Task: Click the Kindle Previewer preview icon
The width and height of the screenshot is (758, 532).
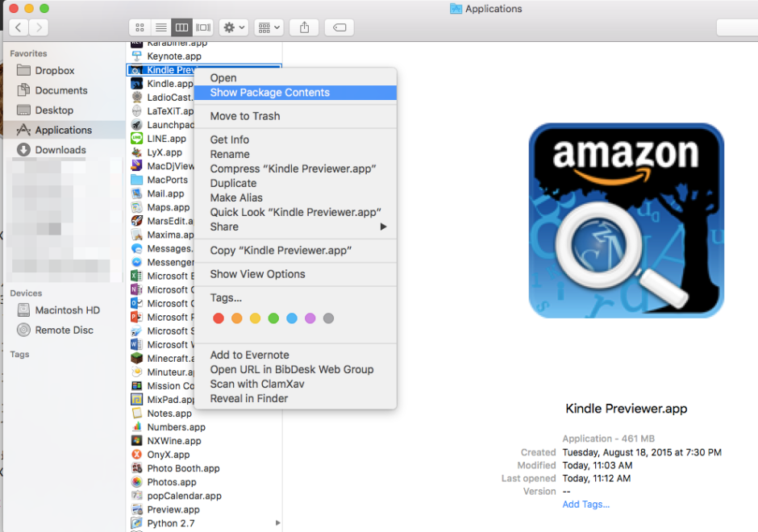Action: coord(626,220)
